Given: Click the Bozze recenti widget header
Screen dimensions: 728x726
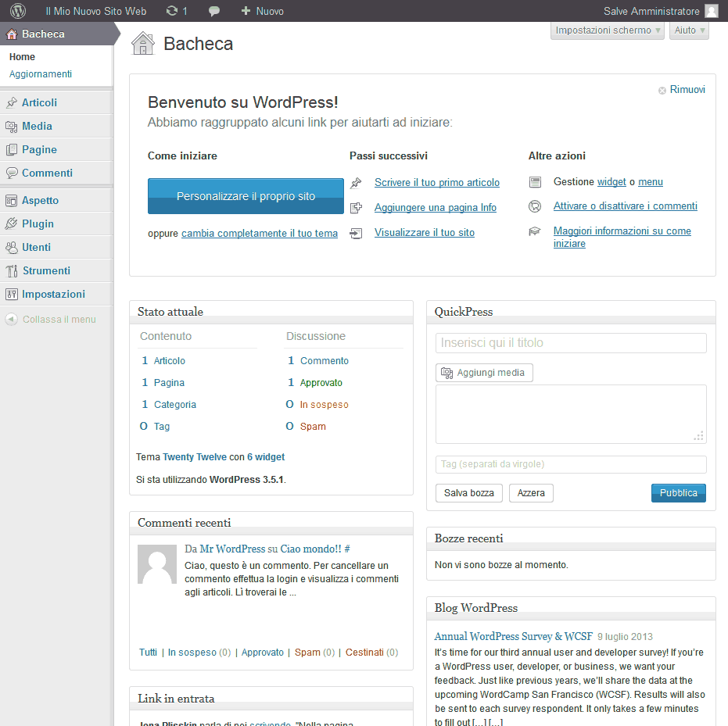Looking at the screenshot, I should (x=571, y=538).
